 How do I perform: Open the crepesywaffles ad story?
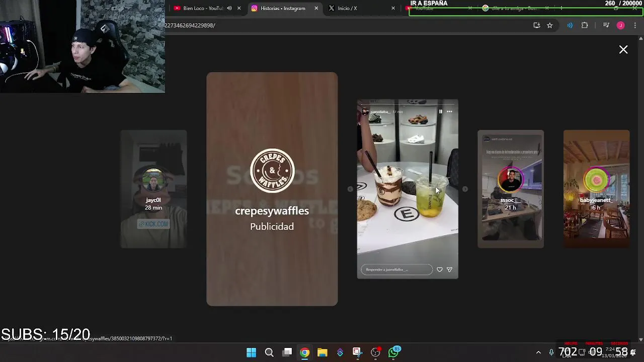coord(272,189)
